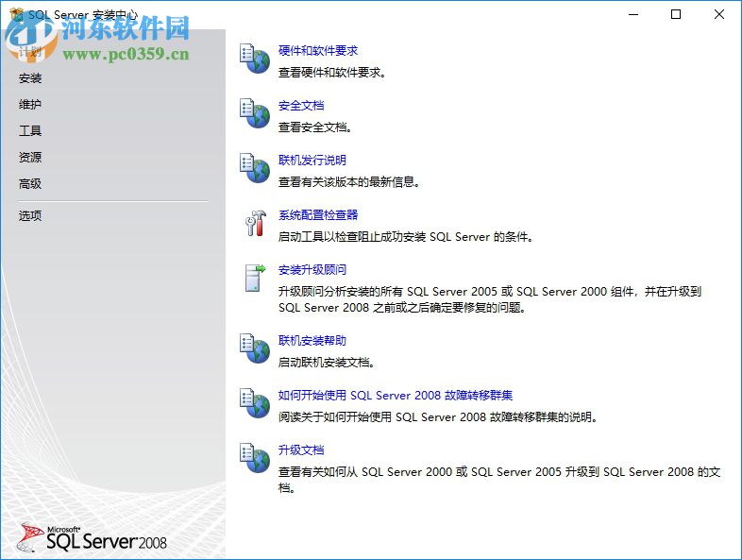Open the 硬件和软件要求 link

318,51
